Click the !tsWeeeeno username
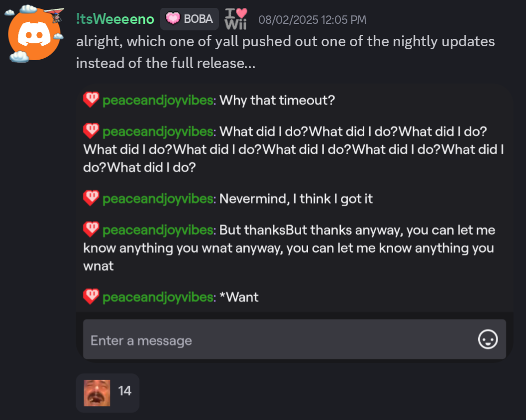This screenshot has width=526, height=420. pyautogui.click(x=115, y=19)
